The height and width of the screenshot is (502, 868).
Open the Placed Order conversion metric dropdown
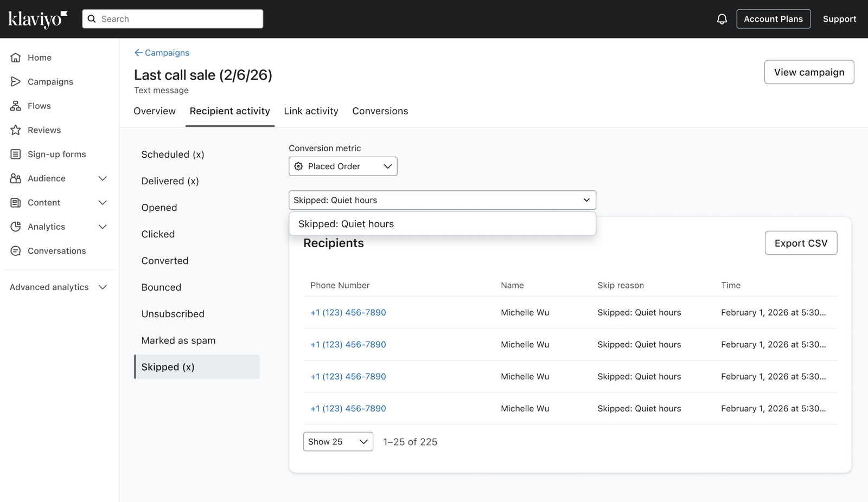(x=343, y=166)
